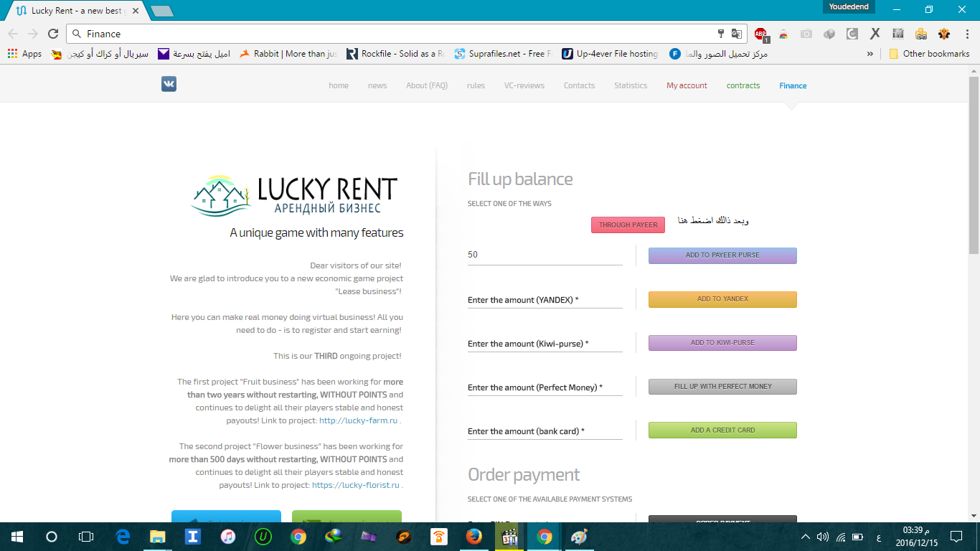Select the Finance nav item
This screenshot has height=551, width=980.
[x=793, y=85]
